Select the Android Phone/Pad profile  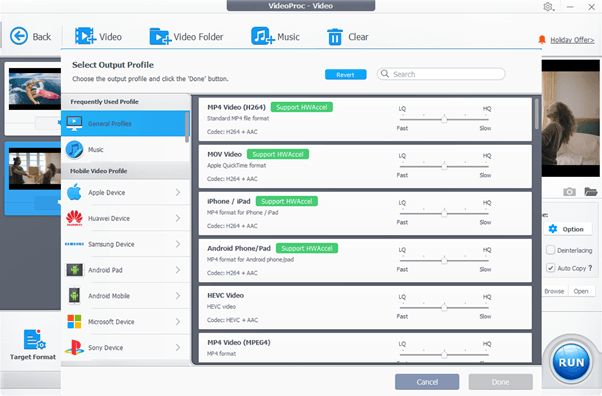(365, 260)
